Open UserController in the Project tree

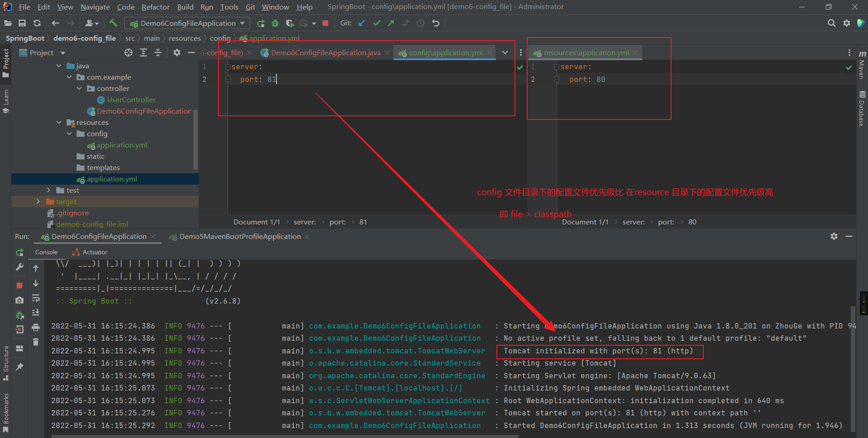(131, 100)
